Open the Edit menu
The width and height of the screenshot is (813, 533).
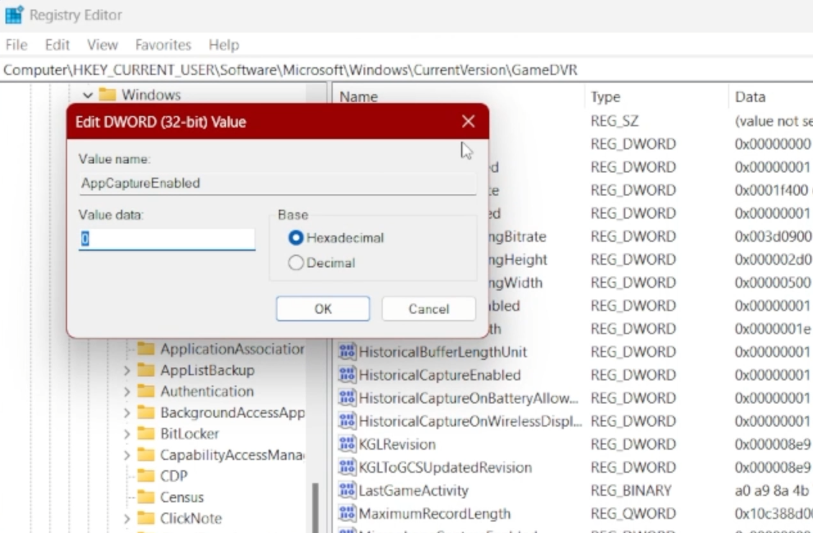coord(57,45)
